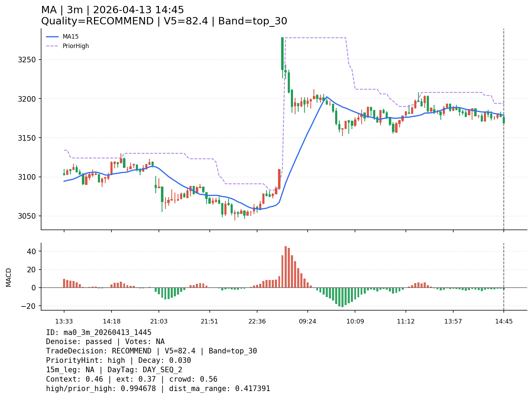Select the PriorHigh legend label
Image resolution: width=532 pixels, height=398 pixels.
(76, 46)
